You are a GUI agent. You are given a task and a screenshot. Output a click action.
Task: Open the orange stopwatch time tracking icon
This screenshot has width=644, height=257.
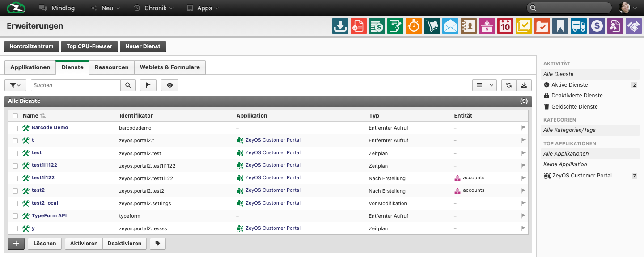click(414, 26)
